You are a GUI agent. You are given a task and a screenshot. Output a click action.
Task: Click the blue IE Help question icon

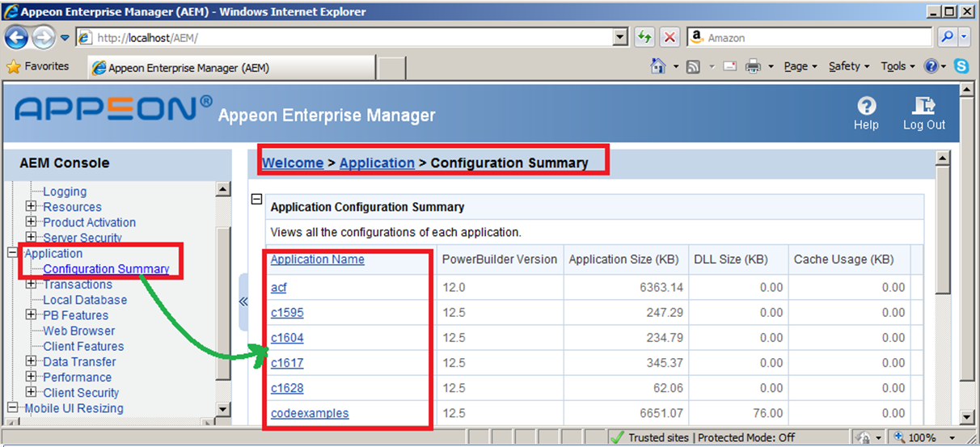931,66
